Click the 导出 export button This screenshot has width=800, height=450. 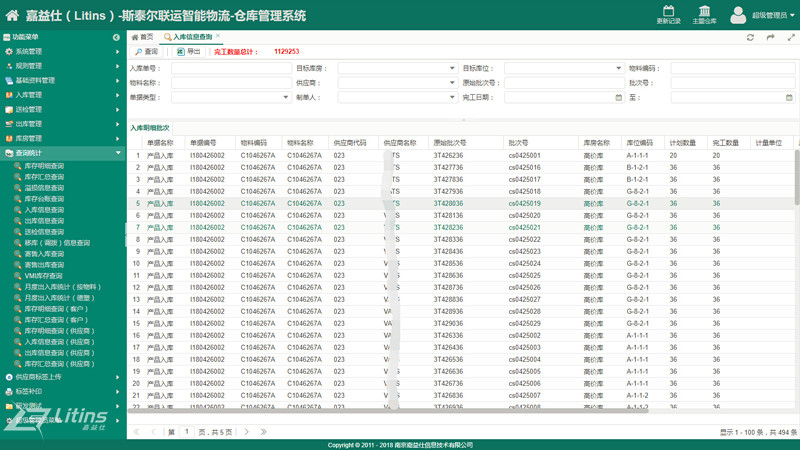click(188, 52)
